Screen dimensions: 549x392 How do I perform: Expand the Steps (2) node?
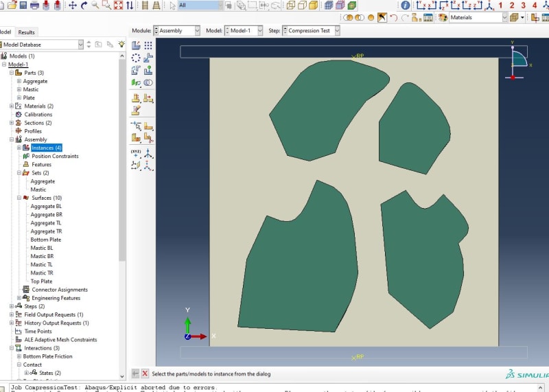coord(12,306)
